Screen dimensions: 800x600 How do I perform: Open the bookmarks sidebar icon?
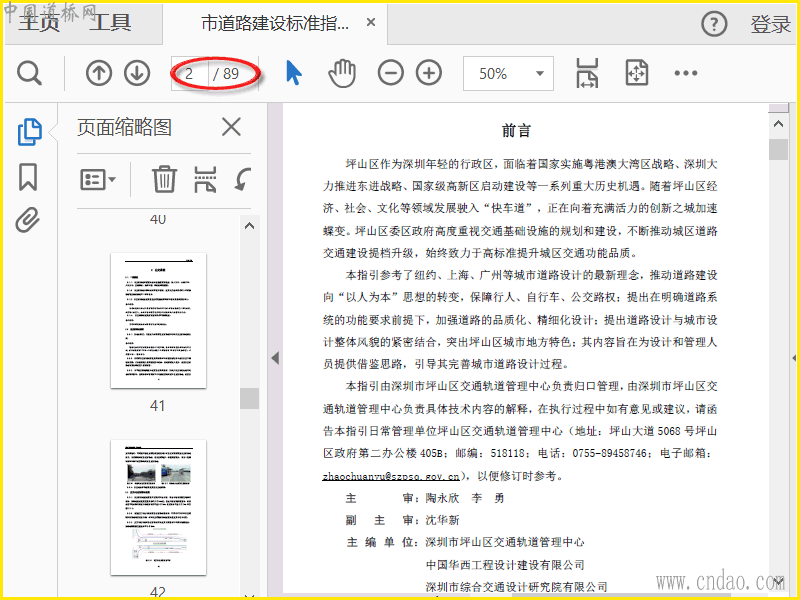pyautogui.click(x=28, y=177)
